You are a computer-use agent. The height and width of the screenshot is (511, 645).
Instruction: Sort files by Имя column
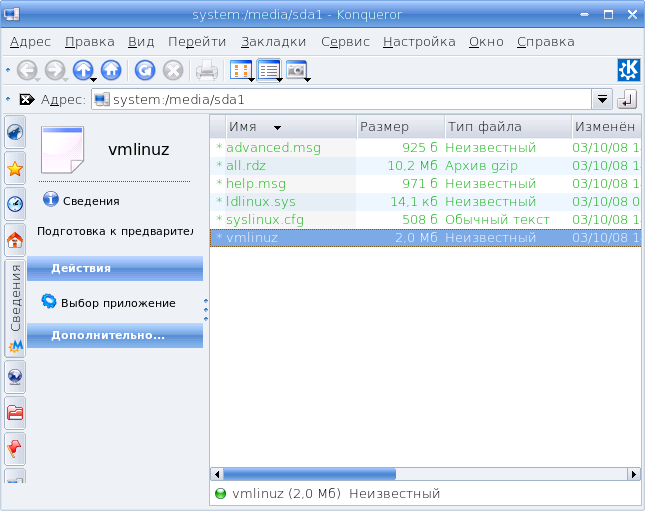click(x=290, y=127)
